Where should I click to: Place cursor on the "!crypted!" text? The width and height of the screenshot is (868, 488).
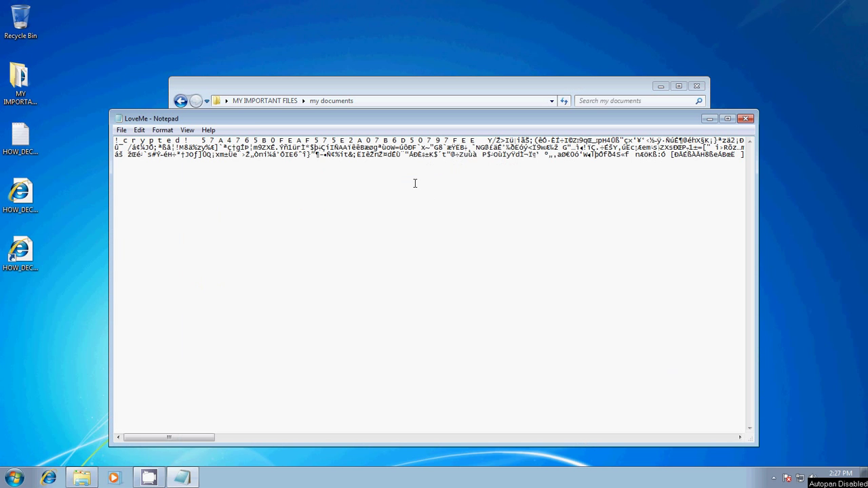coord(151,140)
